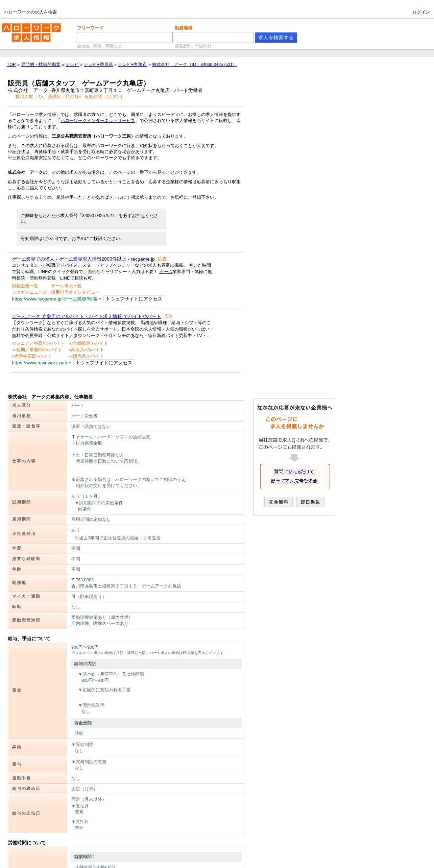Click the 〒763-0082 address text
Viewport: 434px width, 868px height.
coord(82,580)
